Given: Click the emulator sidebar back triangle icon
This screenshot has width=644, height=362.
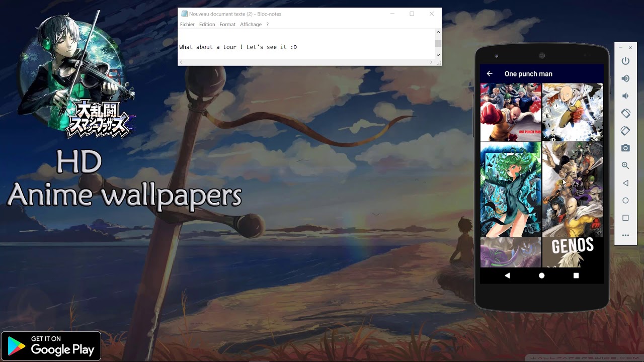Looking at the screenshot, I should [x=625, y=183].
